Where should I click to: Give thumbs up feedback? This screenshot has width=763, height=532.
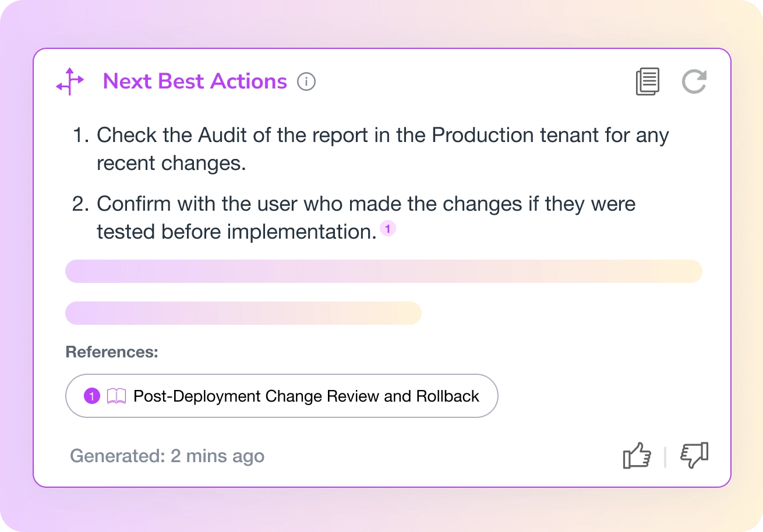tap(637, 455)
